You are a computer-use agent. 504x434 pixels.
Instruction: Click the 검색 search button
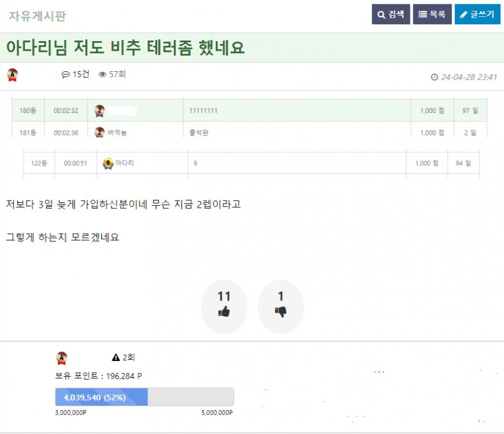click(x=391, y=14)
